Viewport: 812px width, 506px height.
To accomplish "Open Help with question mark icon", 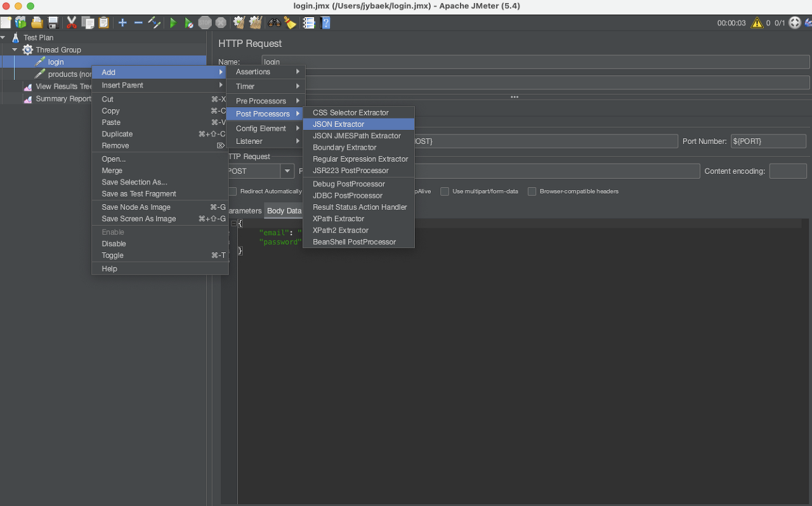I will [325, 23].
